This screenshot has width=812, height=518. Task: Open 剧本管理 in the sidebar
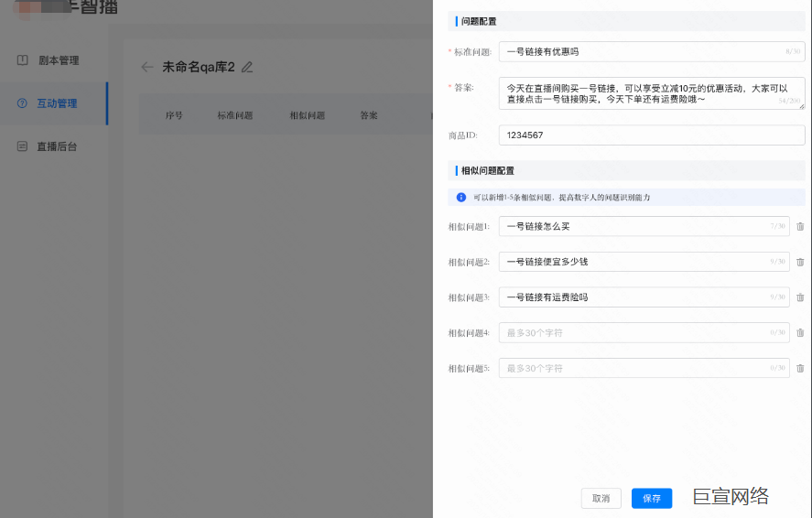tap(54, 60)
